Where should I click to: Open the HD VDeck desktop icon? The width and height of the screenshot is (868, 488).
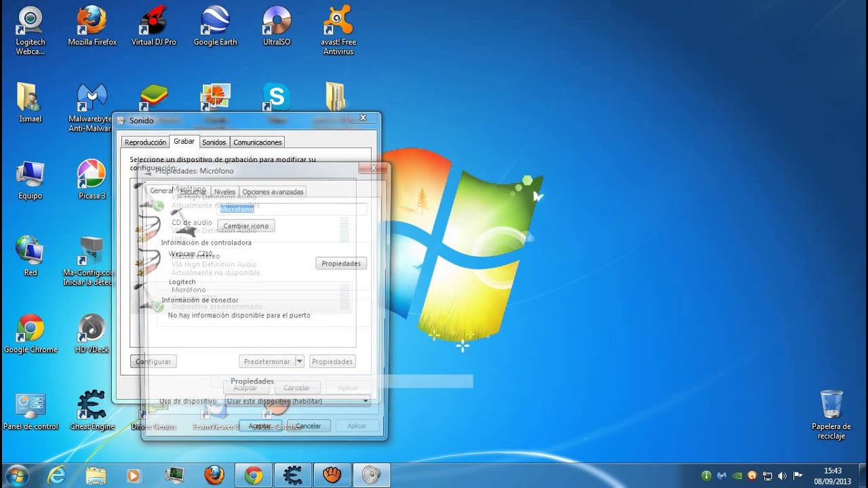(92, 334)
